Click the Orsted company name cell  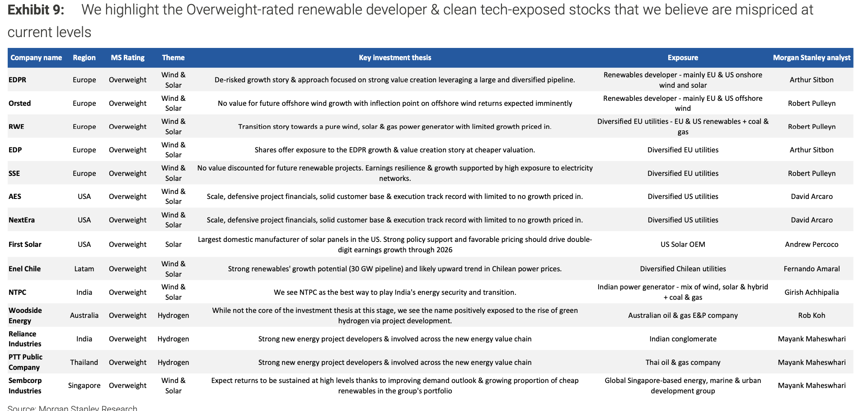point(20,103)
